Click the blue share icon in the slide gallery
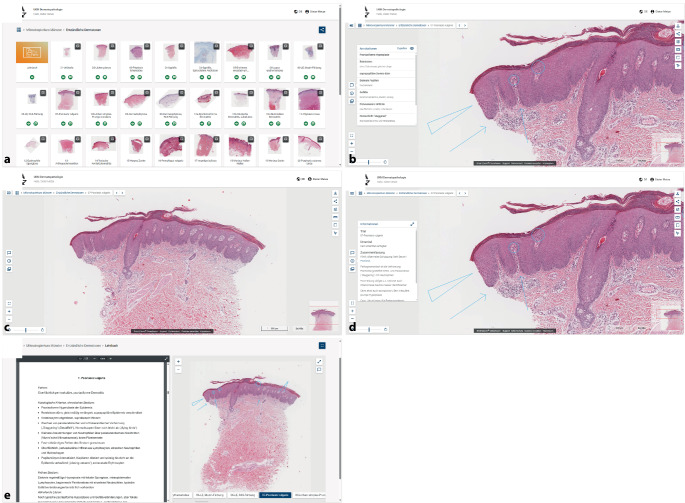Screen dimensions: 685x503 [322, 30]
